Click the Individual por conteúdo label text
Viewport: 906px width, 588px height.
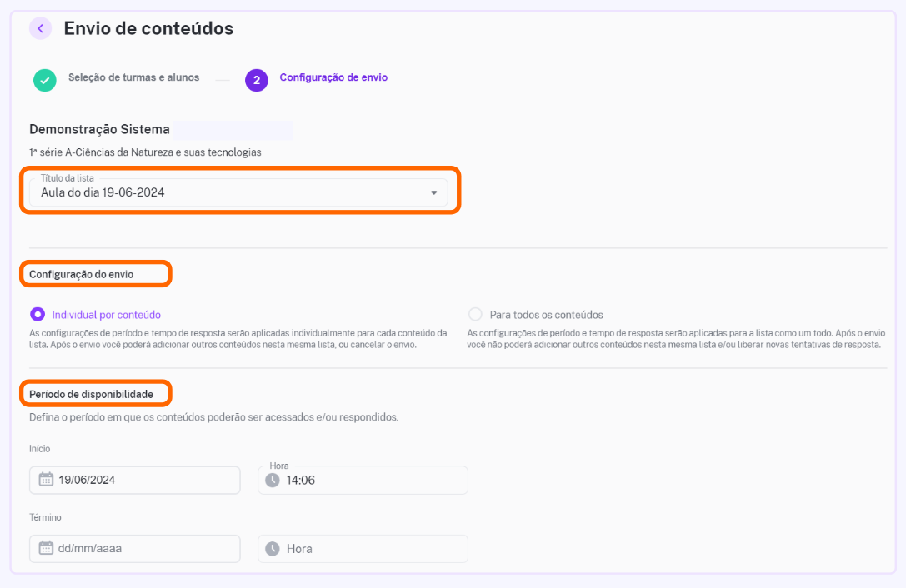(107, 315)
